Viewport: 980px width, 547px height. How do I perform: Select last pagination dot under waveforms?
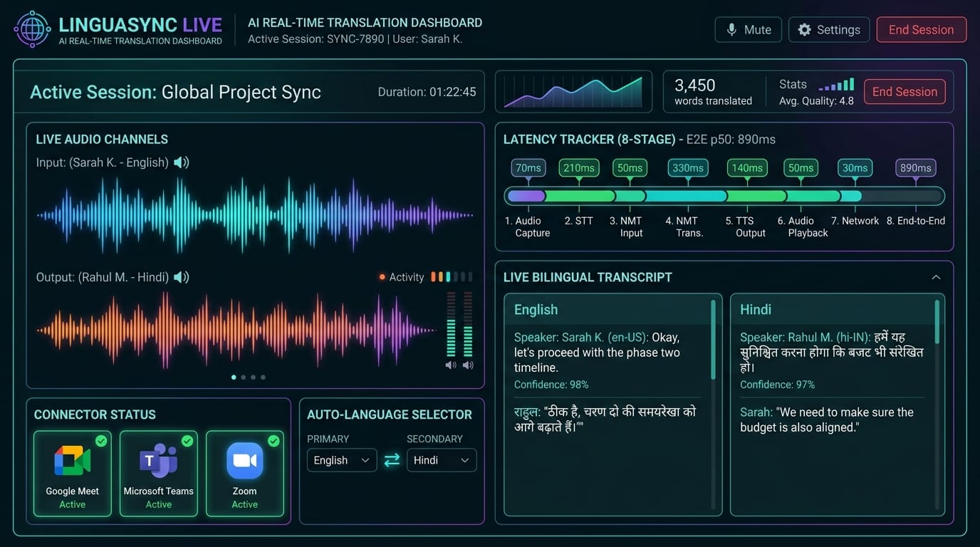pos(264,377)
